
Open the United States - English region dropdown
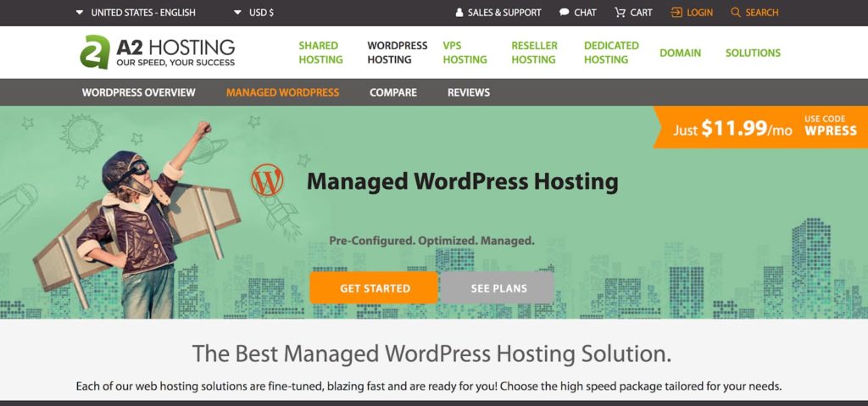click(x=136, y=12)
